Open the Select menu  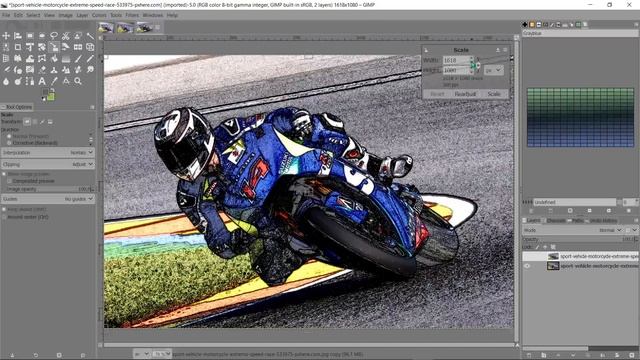point(33,15)
